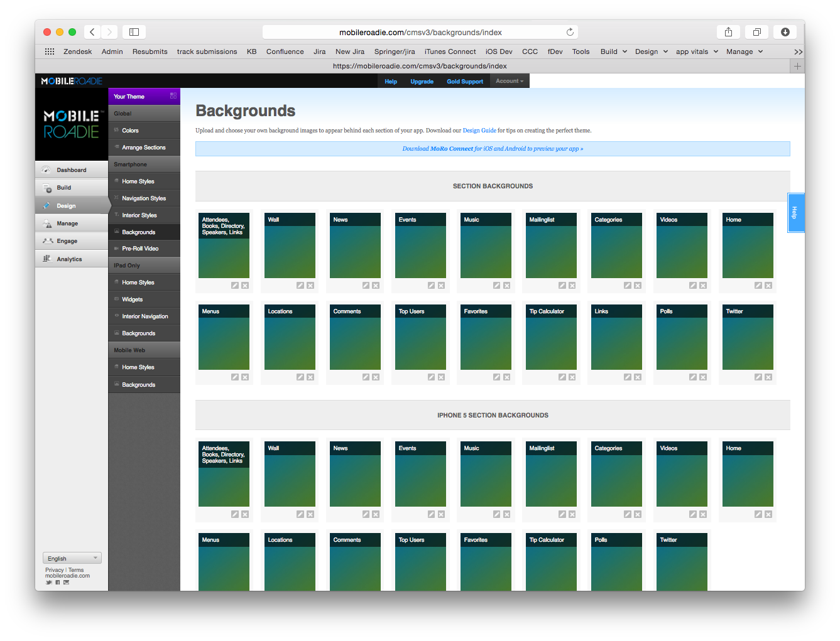
Task: Click edit pencil under Tip Calculator background
Action: (562, 377)
